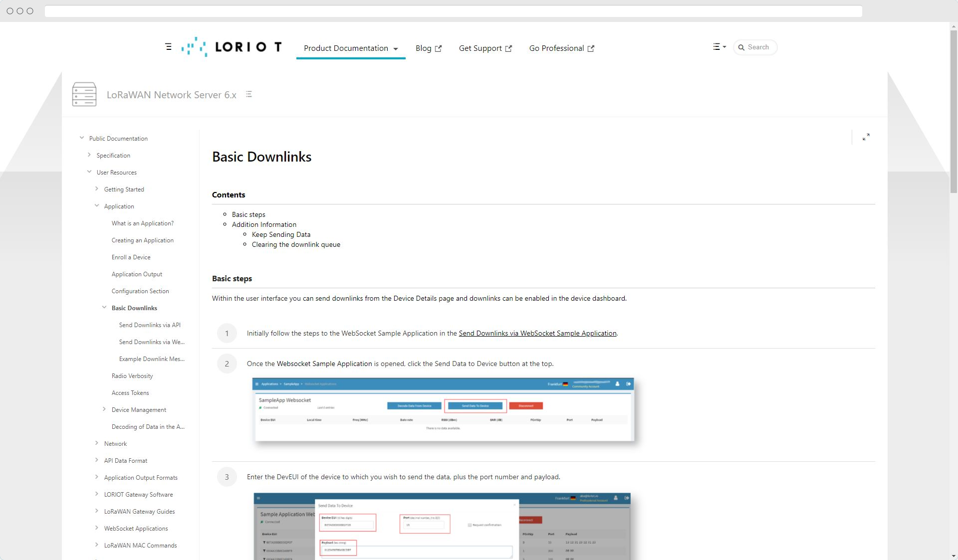Click the scrollbar down arrow
The width and height of the screenshot is (958, 560).
tap(954, 556)
